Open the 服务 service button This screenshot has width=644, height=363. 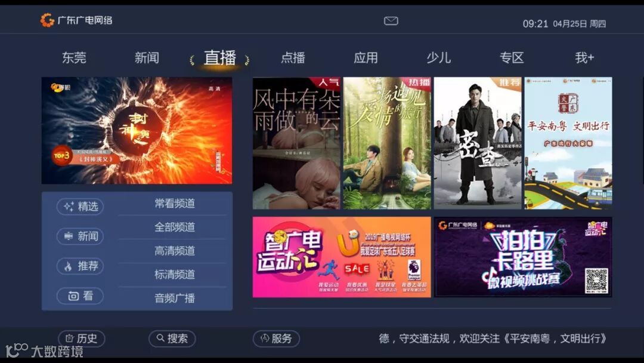coord(276,339)
